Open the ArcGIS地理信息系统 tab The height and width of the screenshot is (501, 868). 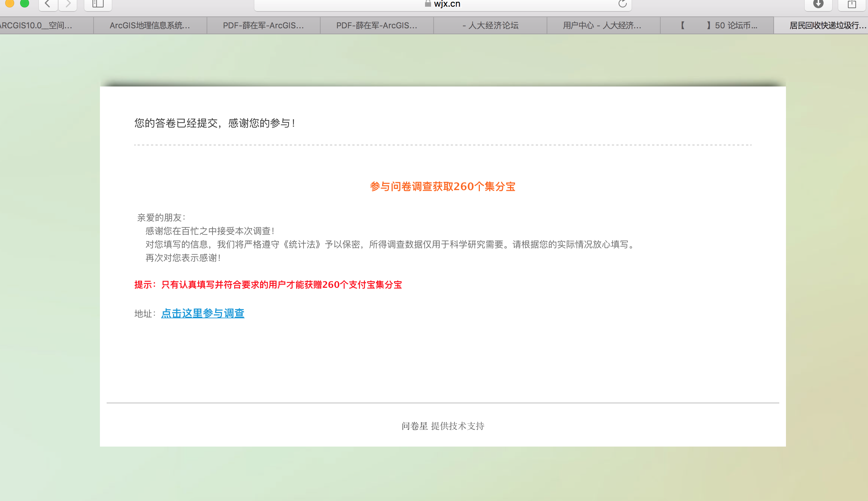point(150,25)
